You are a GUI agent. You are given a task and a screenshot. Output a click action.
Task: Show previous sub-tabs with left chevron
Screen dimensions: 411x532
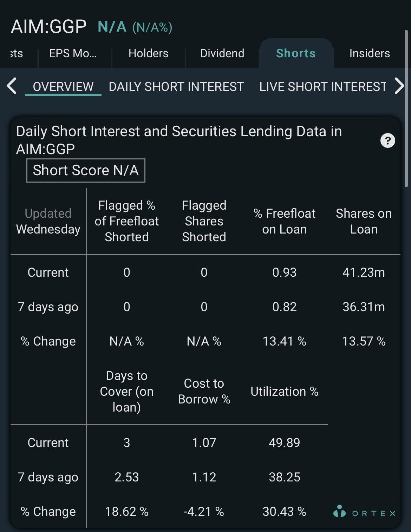coord(12,86)
